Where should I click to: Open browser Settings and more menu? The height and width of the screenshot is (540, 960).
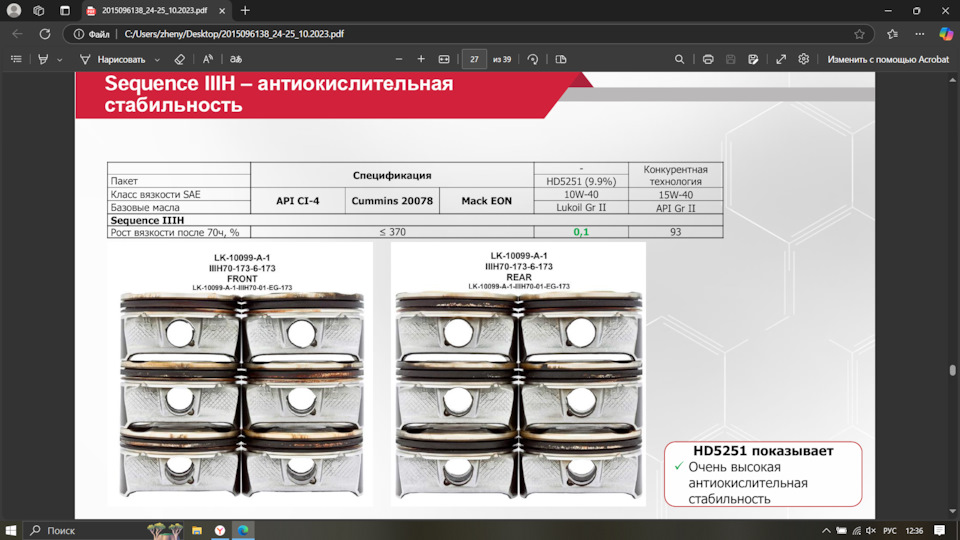[x=920, y=34]
